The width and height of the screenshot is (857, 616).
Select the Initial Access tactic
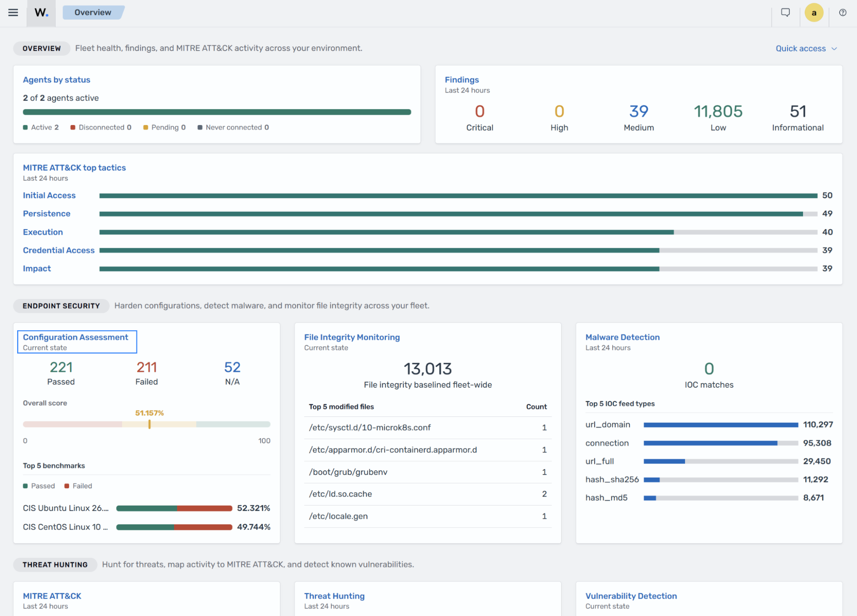49,195
